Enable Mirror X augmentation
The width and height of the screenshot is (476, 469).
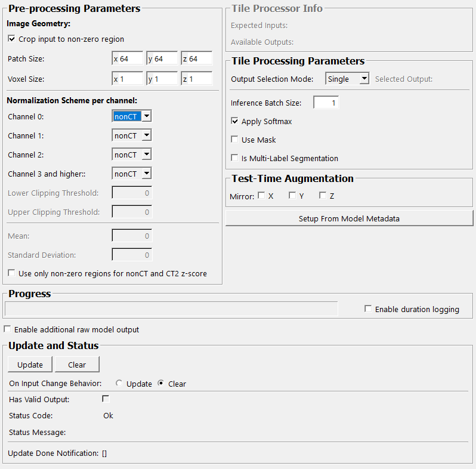pyautogui.click(x=261, y=196)
